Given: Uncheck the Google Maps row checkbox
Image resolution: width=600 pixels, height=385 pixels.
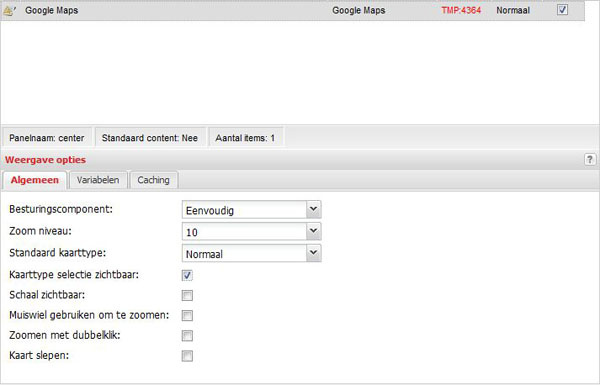Looking at the screenshot, I should pos(562,10).
